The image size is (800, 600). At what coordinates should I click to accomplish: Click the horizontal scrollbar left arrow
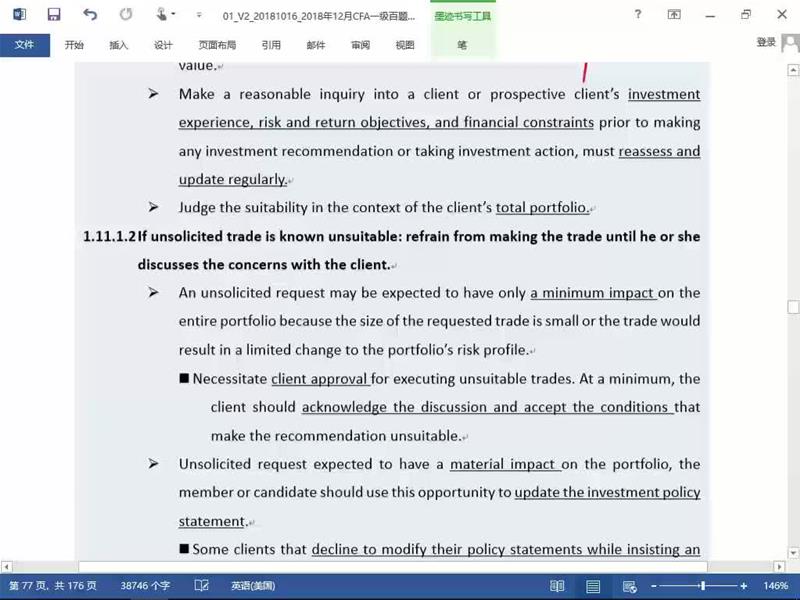[x=6, y=566]
